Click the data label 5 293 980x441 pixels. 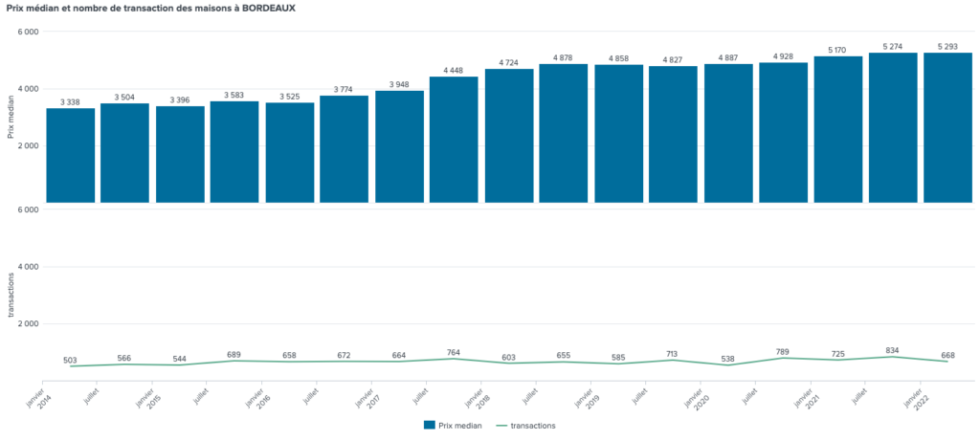tap(948, 46)
